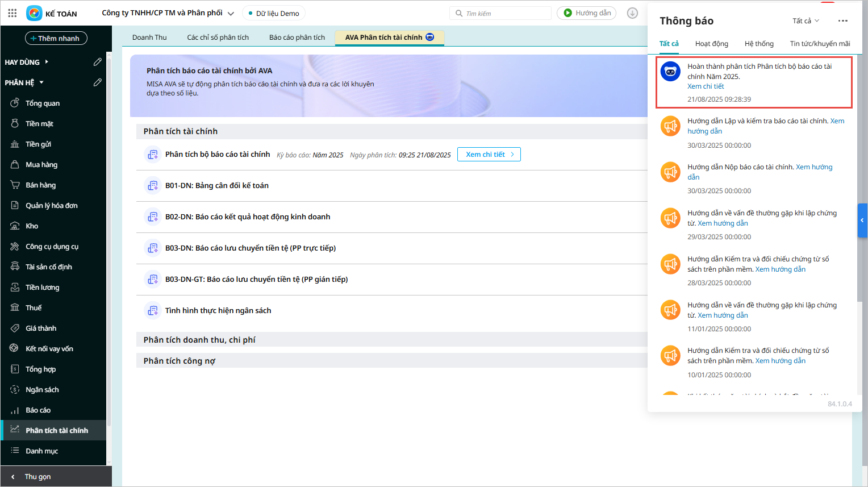The height and width of the screenshot is (487, 868).
Task: Click Xem chi tiết button for financial report
Action: point(489,155)
